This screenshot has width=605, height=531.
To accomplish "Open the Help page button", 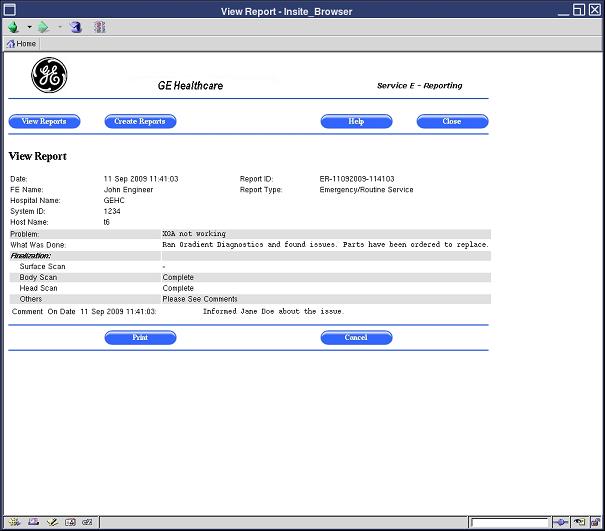I will click(356, 122).
